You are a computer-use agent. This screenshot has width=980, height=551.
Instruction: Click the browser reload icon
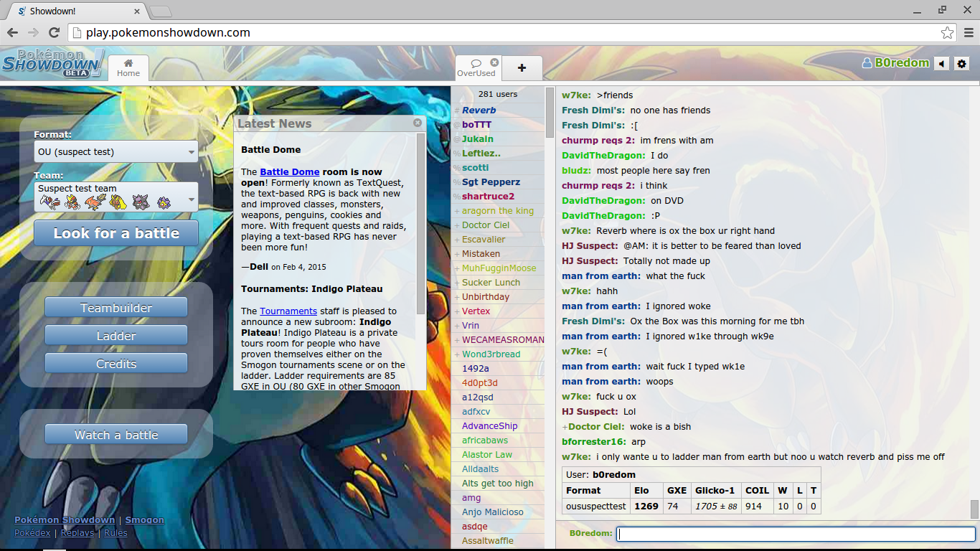[x=54, y=32]
